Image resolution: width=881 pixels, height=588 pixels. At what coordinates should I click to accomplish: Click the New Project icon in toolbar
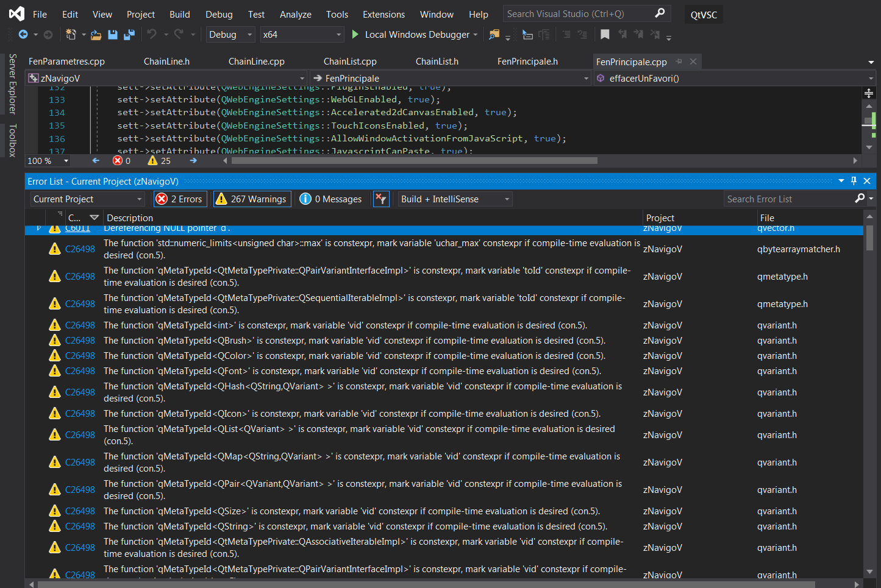(x=71, y=35)
